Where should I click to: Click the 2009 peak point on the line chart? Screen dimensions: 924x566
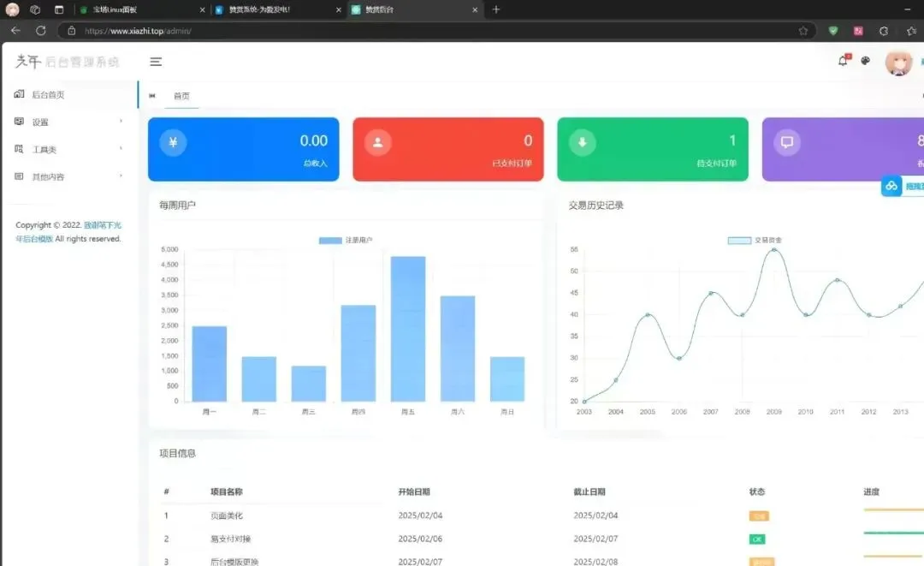point(773,250)
